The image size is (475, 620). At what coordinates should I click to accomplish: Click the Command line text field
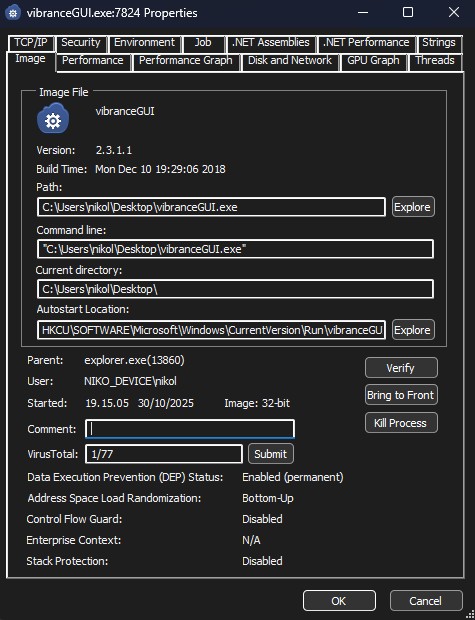[235, 249]
